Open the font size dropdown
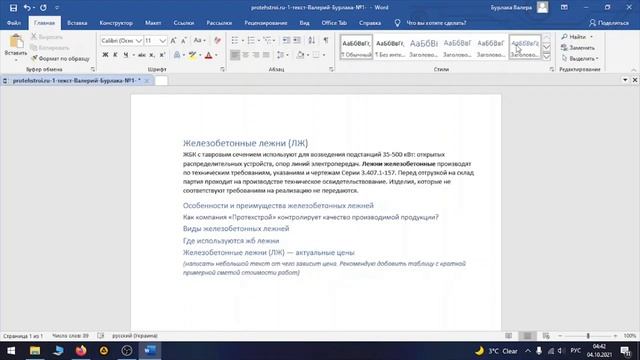The height and width of the screenshot is (360, 640). click(x=162, y=40)
